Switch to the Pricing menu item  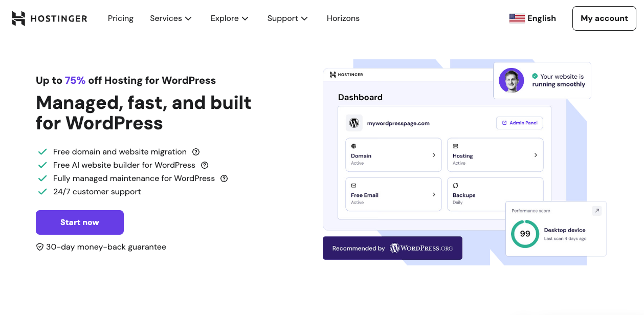tap(121, 18)
